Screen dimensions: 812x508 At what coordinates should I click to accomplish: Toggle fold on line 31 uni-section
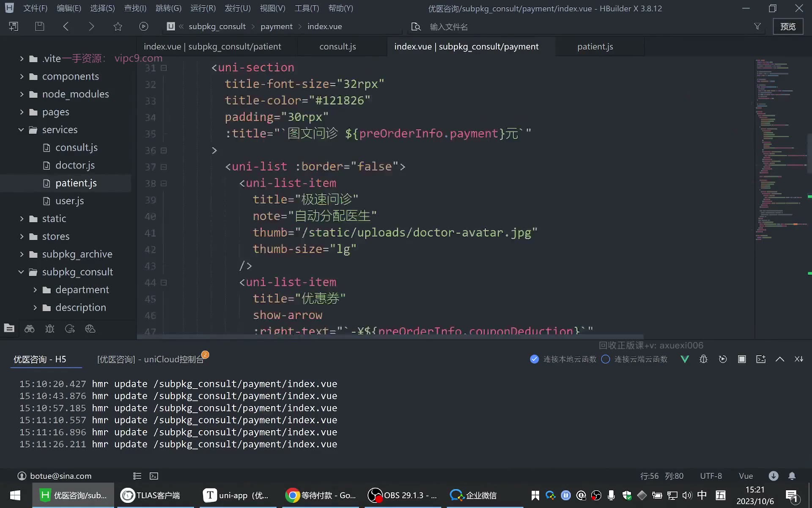coord(164,68)
